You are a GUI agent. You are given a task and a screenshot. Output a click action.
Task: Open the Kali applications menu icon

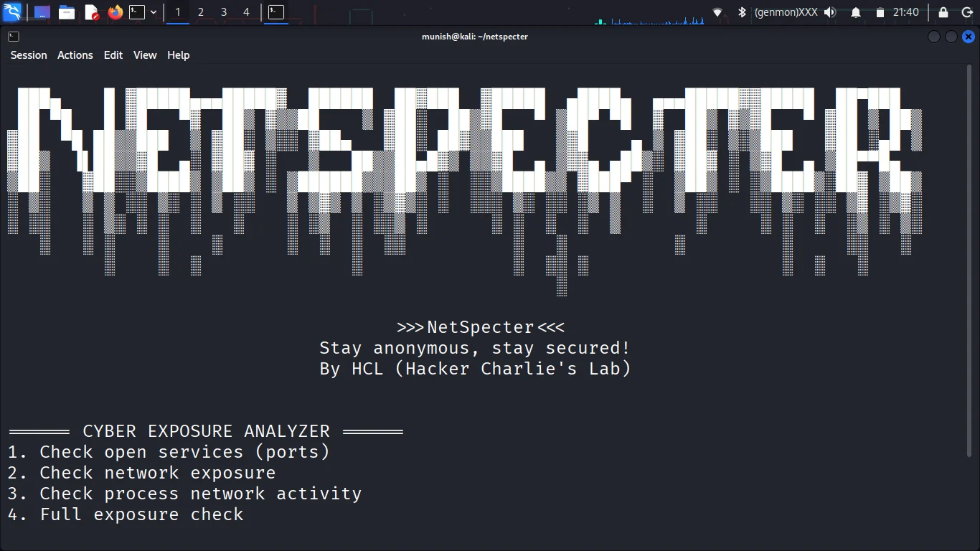12,12
